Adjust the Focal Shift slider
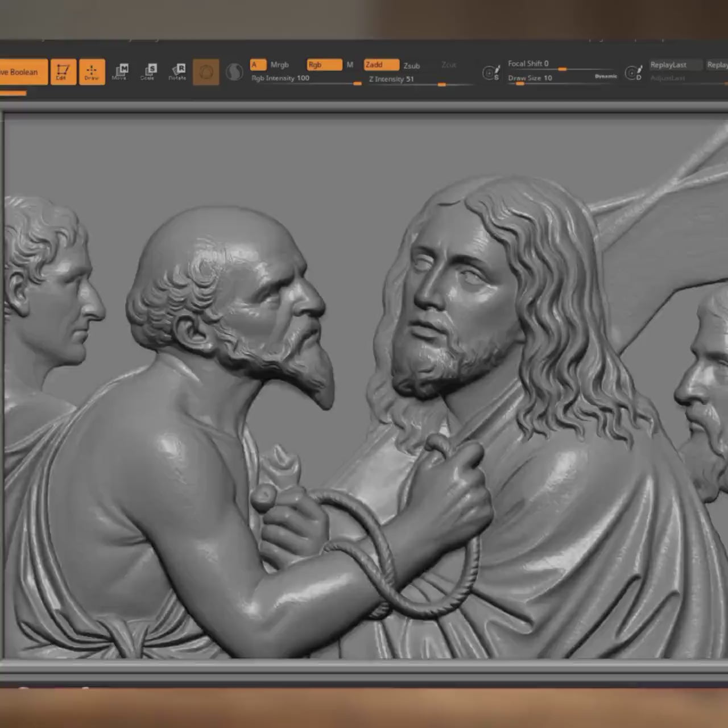The width and height of the screenshot is (728, 728). tap(562, 64)
